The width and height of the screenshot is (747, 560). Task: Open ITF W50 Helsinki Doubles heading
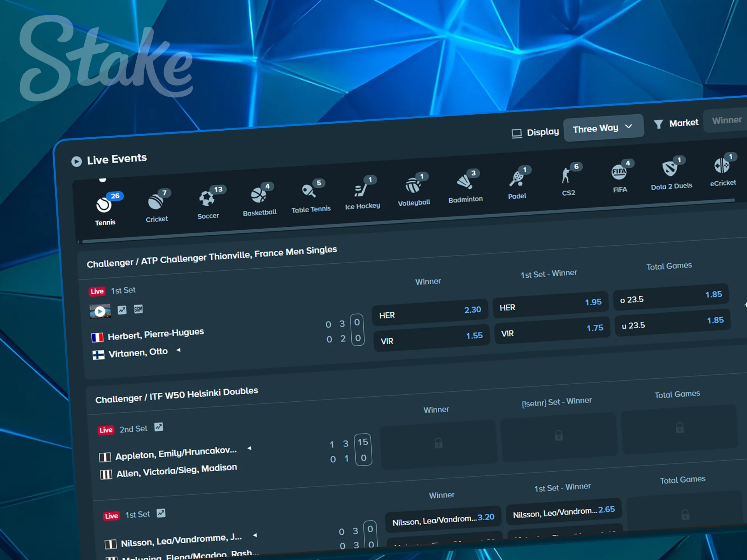[x=177, y=395]
